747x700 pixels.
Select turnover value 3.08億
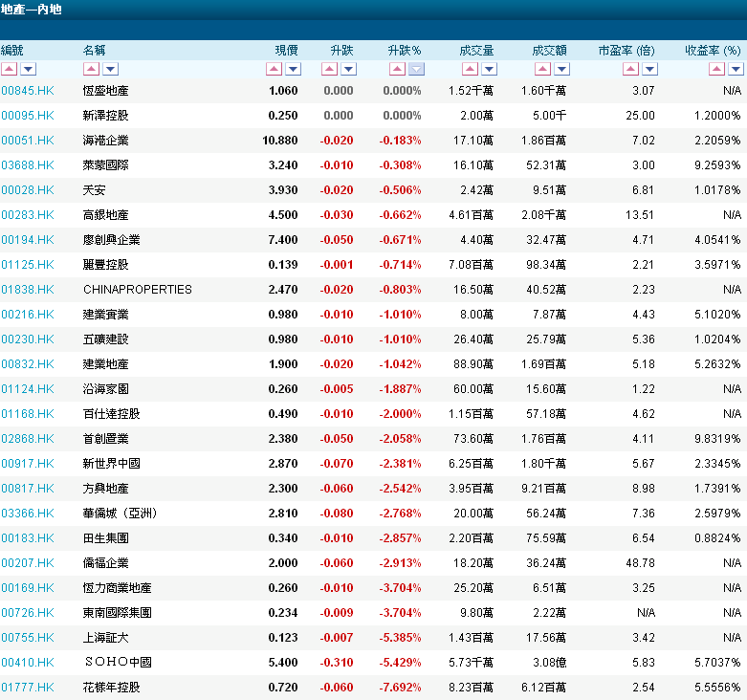(549, 663)
